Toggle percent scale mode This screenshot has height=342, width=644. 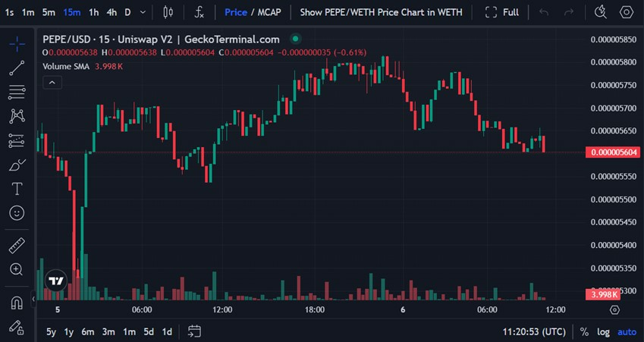(584, 331)
